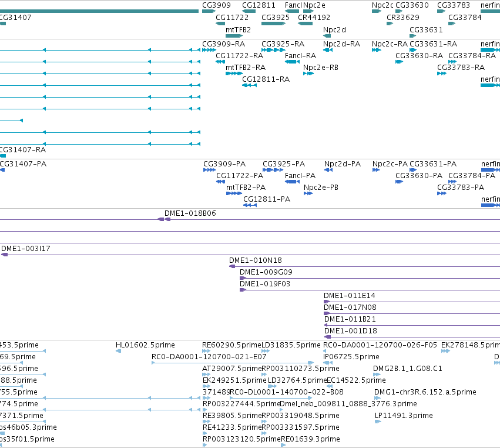The image size is (500, 448).
Task: Click transcript Npc2c-RA
Action: pyautogui.click(x=390, y=44)
